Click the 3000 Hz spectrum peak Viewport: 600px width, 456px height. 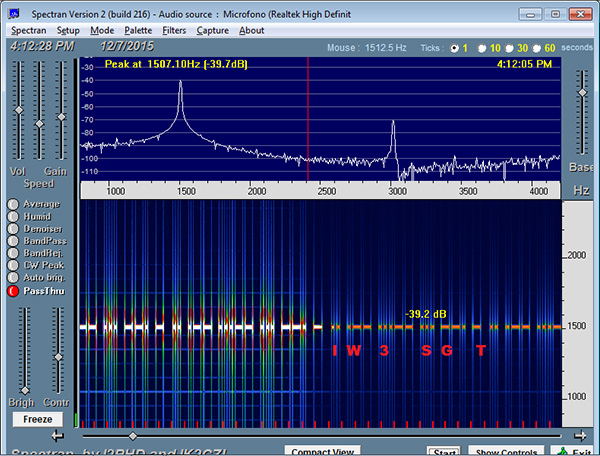point(393,122)
